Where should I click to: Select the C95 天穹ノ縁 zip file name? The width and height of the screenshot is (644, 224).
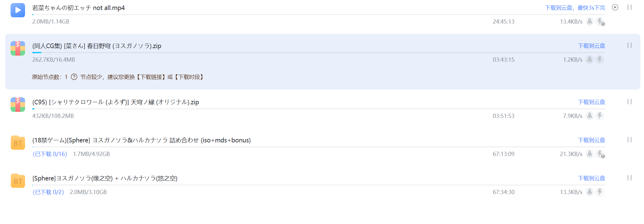(x=116, y=102)
